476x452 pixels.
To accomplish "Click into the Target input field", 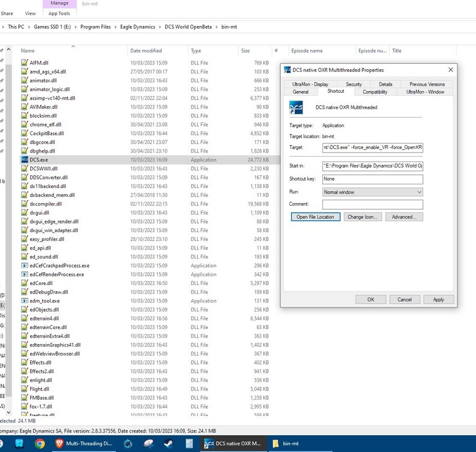I will [372, 148].
